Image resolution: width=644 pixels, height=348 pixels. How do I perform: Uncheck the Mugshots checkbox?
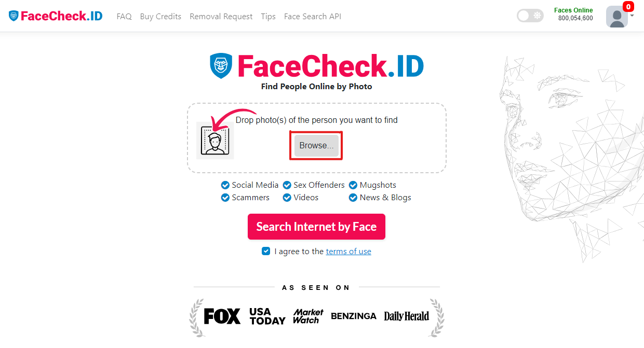pos(353,185)
